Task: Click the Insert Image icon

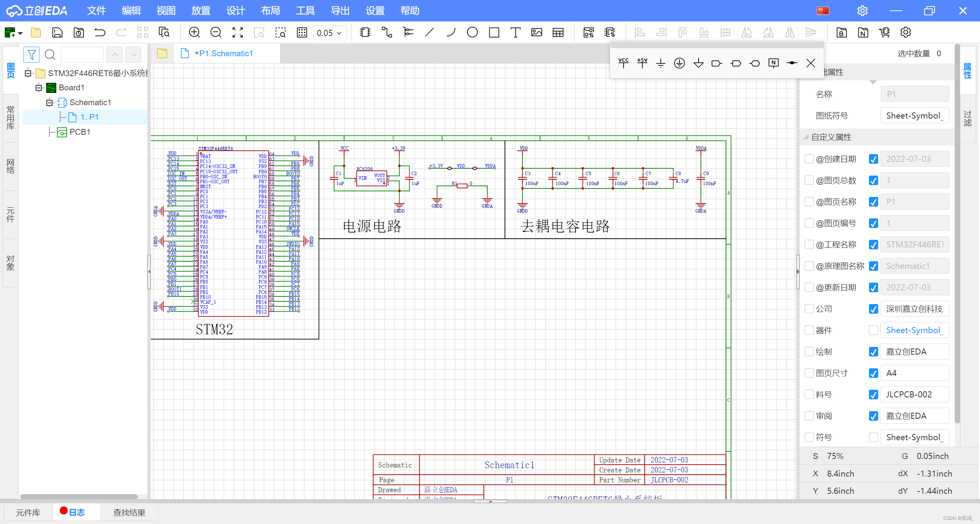Action: (537, 33)
